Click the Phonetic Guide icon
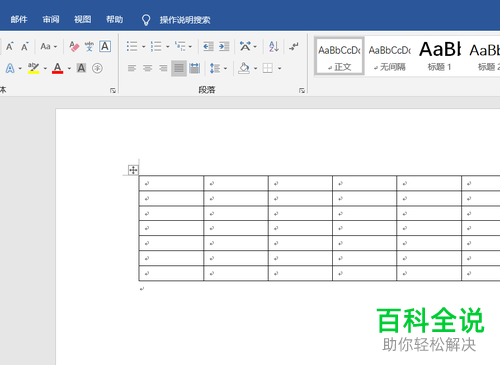Image resolution: width=500 pixels, height=365 pixels. (x=89, y=46)
